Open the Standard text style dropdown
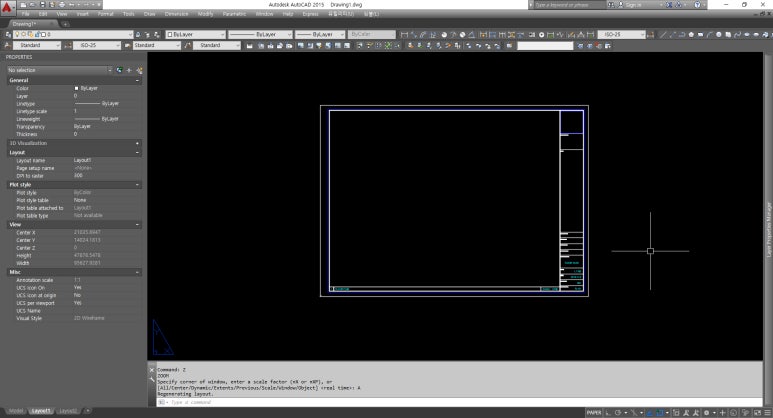773x418 pixels. point(37,45)
